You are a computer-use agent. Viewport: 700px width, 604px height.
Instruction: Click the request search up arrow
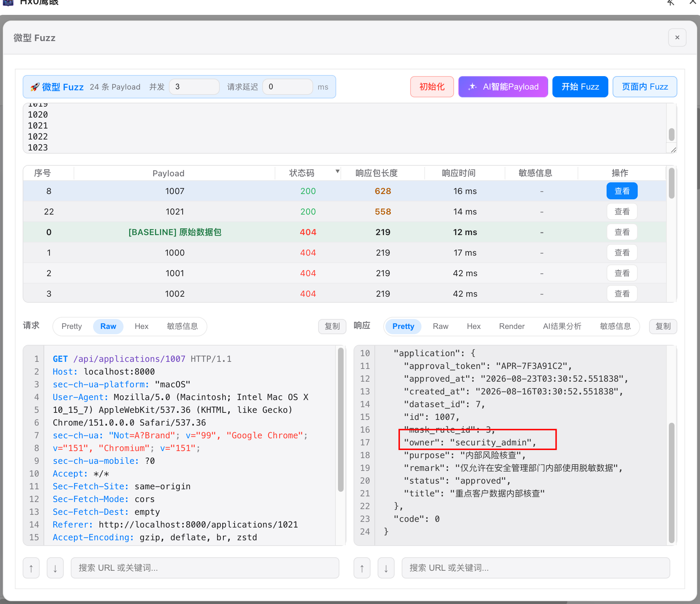coord(31,568)
